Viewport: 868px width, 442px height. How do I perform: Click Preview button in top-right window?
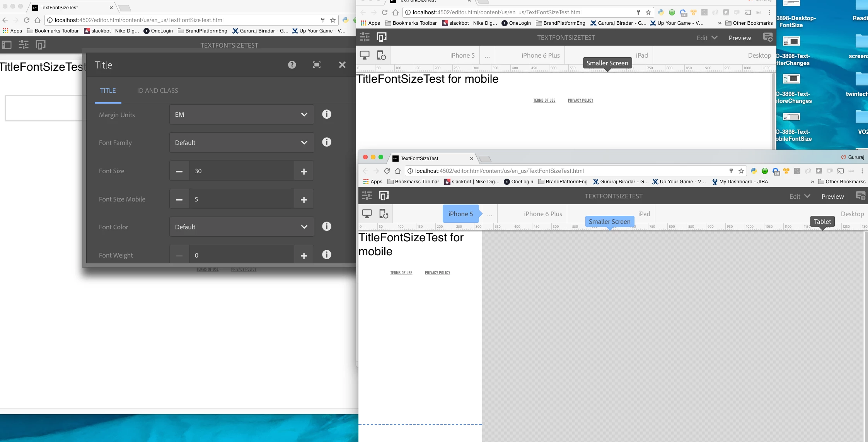pos(740,38)
